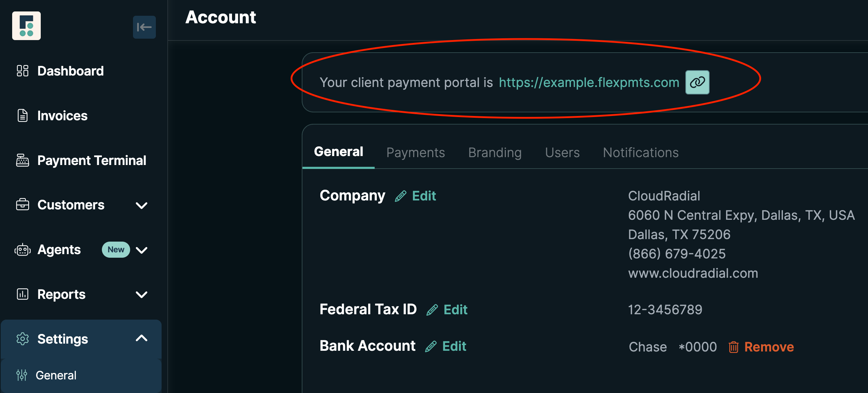Open the Users tab
The width and height of the screenshot is (868, 393).
coord(562,152)
